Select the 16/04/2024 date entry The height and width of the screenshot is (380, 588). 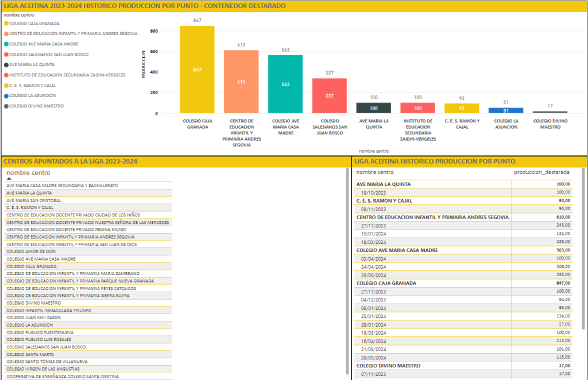[x=373, y=341]
